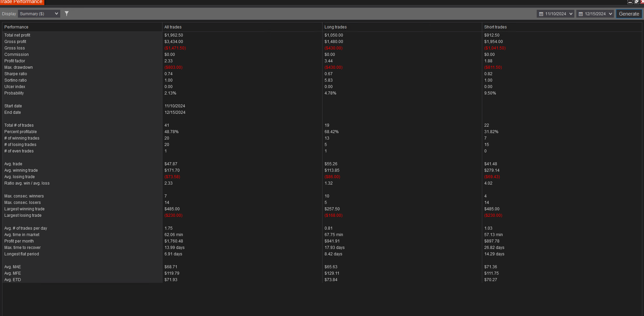Select the # of winning trades row

22,138
